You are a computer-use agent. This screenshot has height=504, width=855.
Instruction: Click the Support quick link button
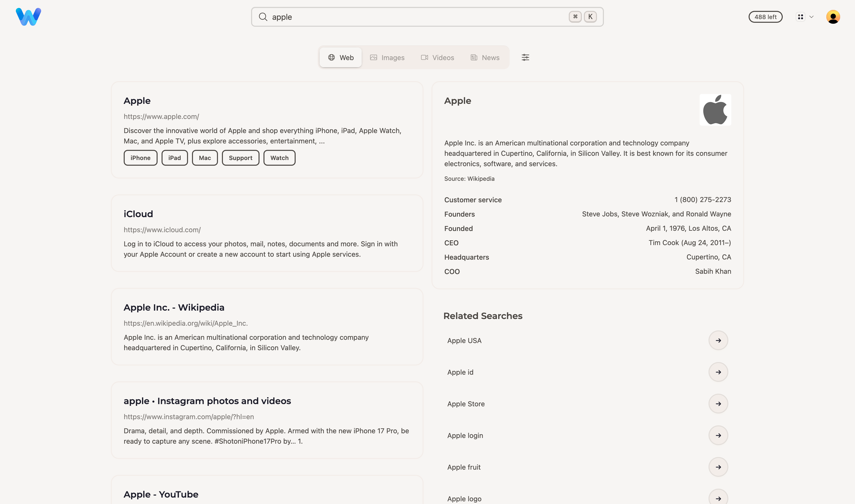240,158
